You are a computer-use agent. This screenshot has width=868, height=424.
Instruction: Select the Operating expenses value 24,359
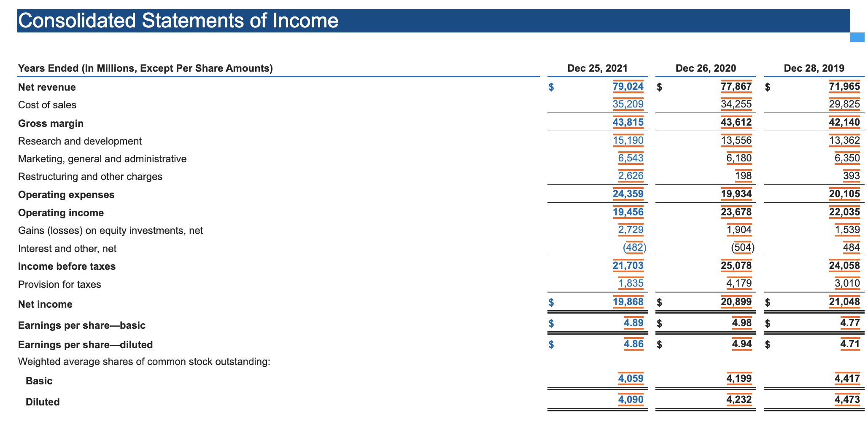click(x=628, y=194)
